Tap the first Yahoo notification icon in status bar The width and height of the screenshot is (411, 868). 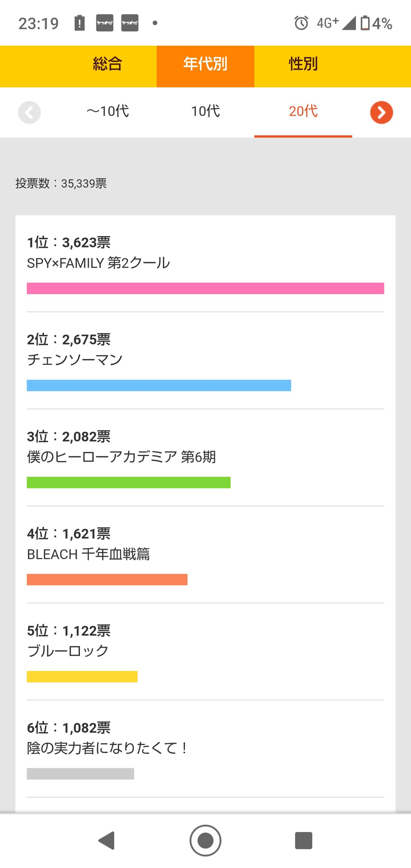coord(105,23)
